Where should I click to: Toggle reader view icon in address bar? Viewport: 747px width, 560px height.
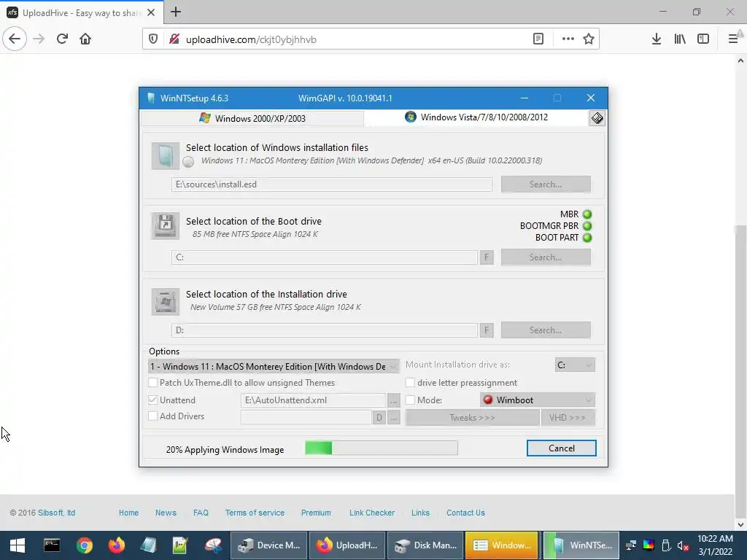(x=538, y=39)
